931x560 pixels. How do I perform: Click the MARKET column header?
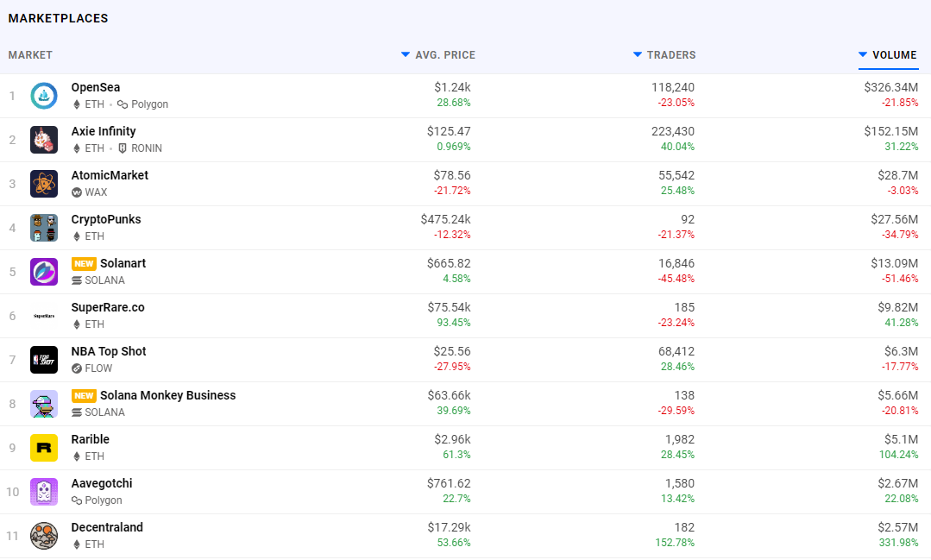pyautogui.click(x=30, y=54)
